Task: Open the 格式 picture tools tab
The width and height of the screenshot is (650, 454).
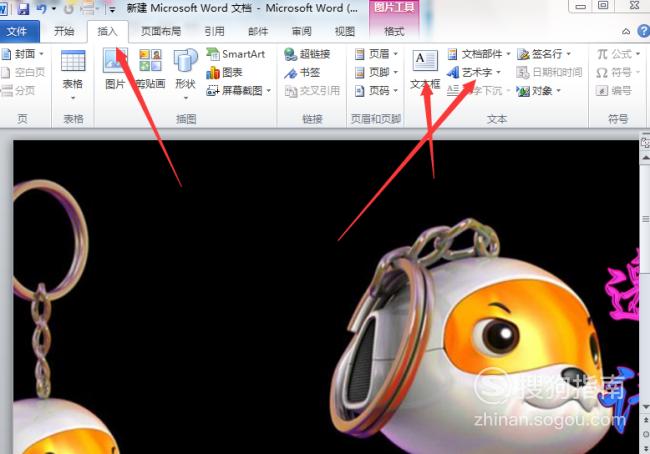Action: click(x=394, y=32)
